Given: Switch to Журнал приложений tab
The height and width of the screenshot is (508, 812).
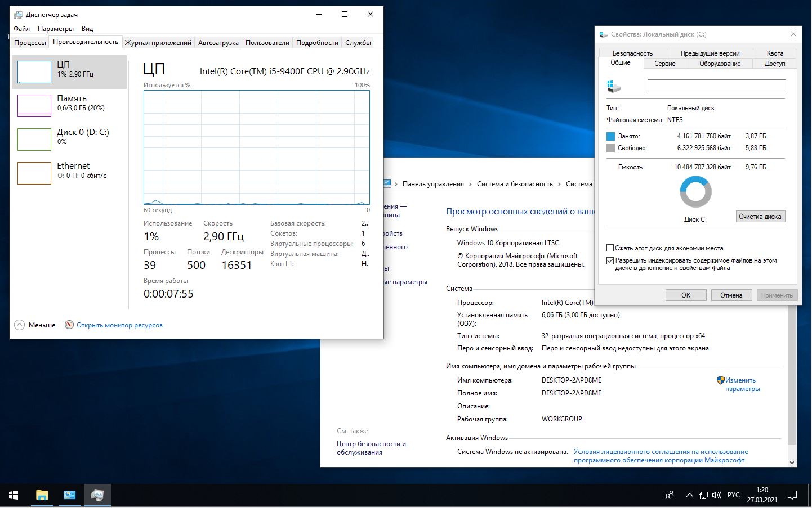Looking at the screenshot, I should pos(158,42).
